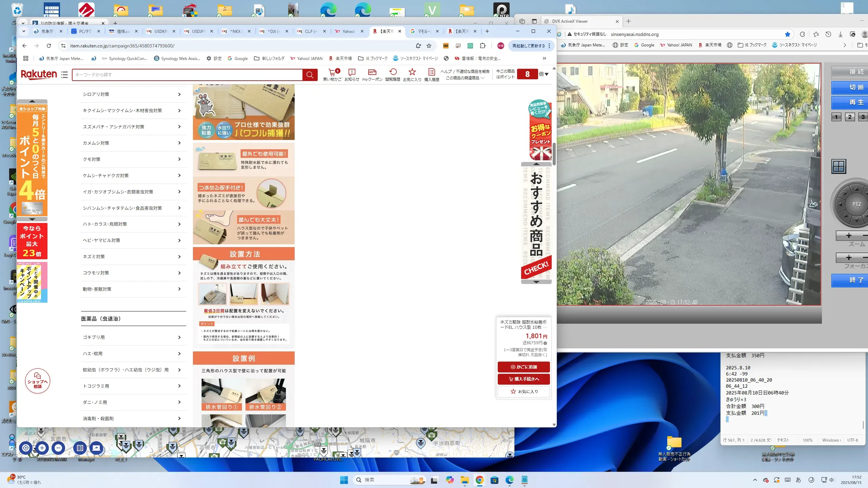868x488 pixels.
Task: Click the DVR quad-view layout icon
Action: [839, 166]
